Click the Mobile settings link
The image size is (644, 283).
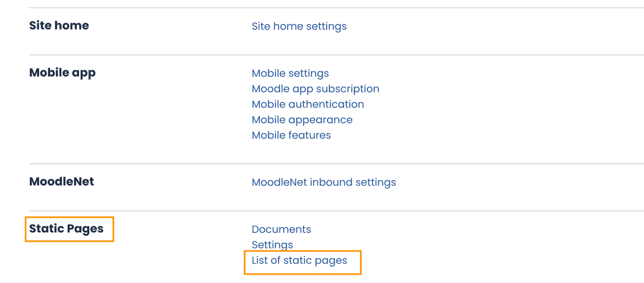point(290,73)
